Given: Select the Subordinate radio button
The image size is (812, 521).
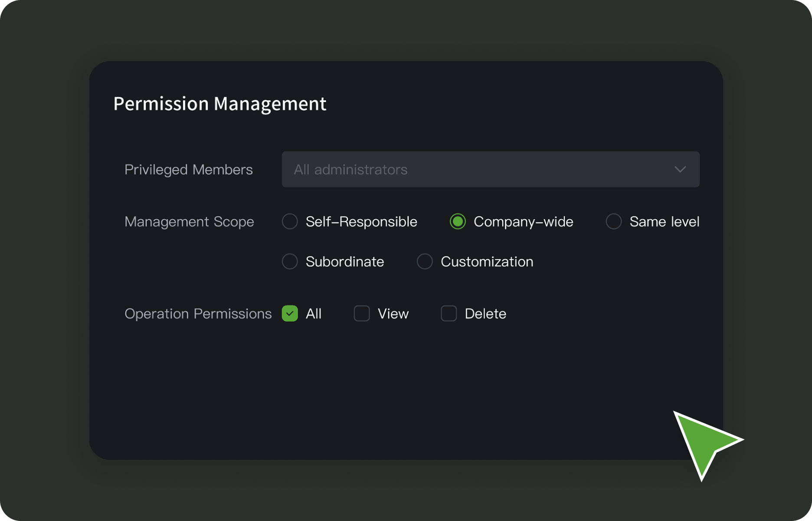Looking at the screenshot, I should coord(290,261).
